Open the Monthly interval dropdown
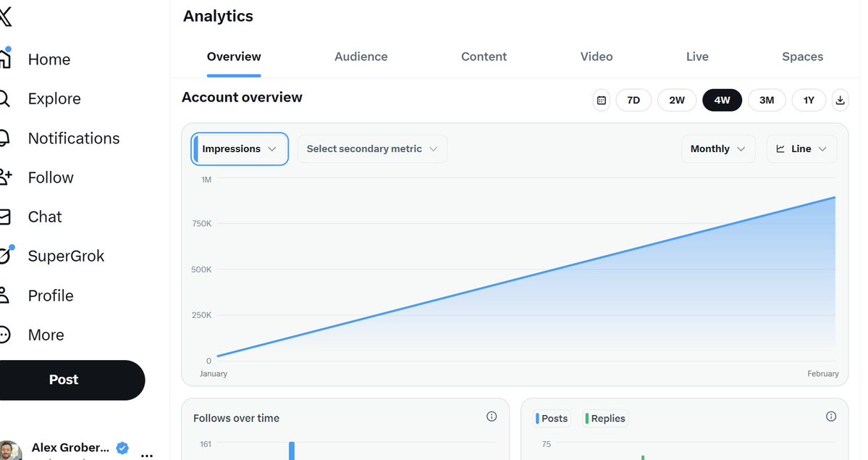Viewport: 868px width, 460px height. click(x=718, y=149)
